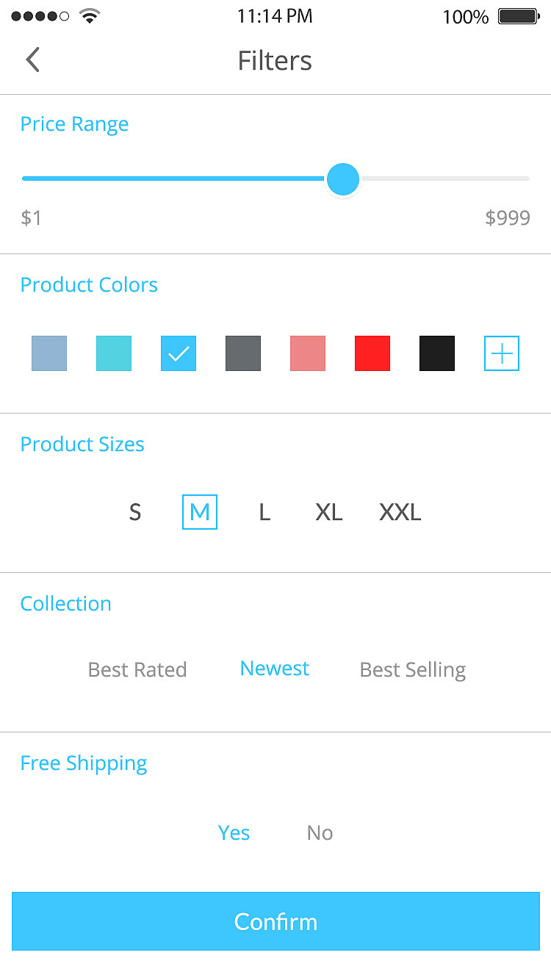Set Free Shipping to No

coord(320,832)
